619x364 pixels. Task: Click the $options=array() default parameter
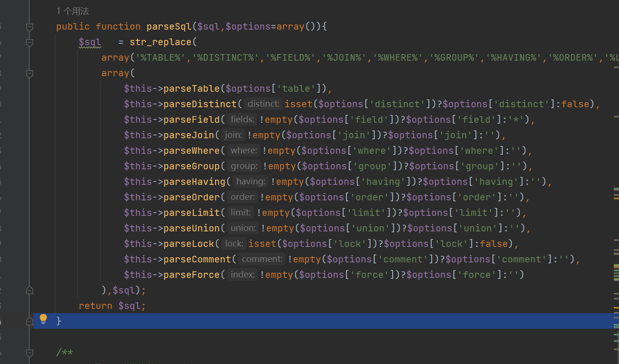271,26
